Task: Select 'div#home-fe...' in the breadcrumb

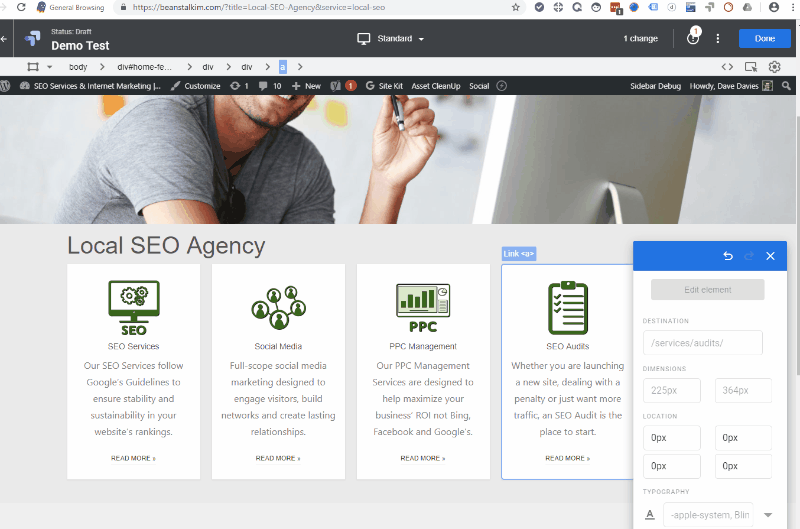Action: click(144, 67)
